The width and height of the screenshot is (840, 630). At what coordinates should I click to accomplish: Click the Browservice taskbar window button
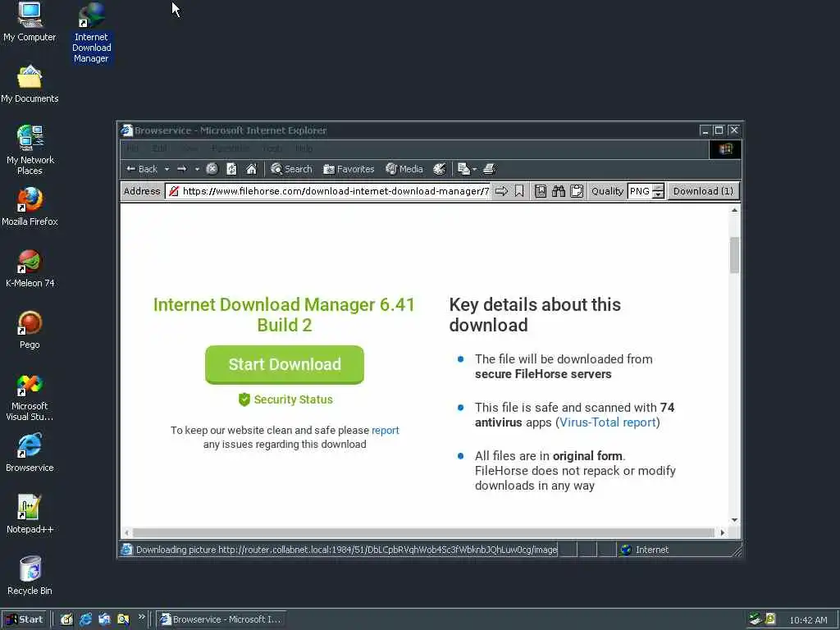point(221,619)
